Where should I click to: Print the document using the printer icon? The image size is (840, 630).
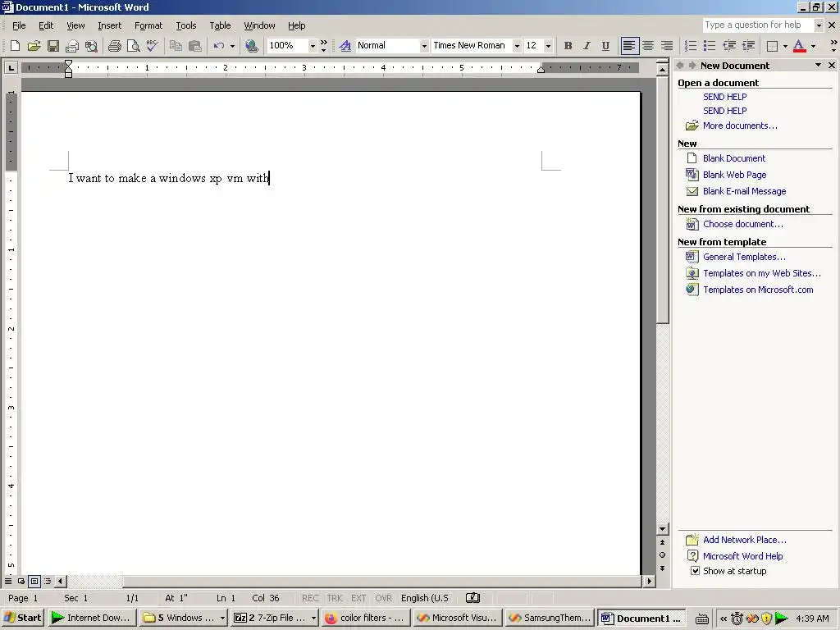pyautogui.click(x=114, y=46)
